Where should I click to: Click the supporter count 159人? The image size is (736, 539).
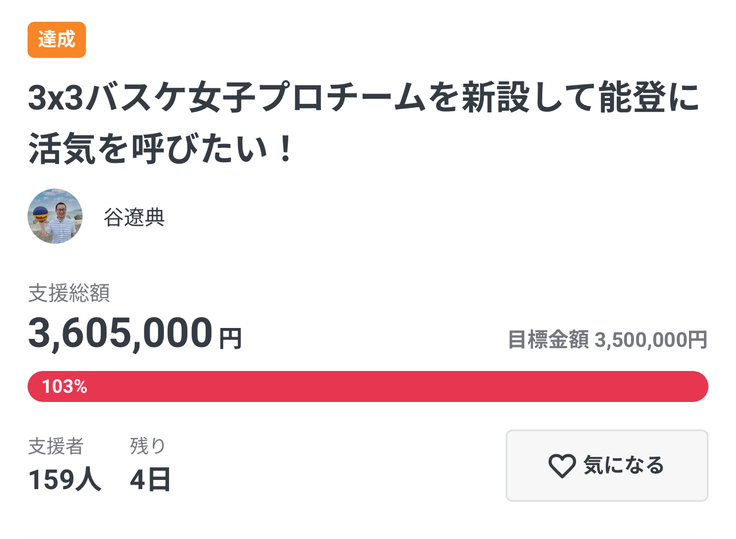click(65, 479)
